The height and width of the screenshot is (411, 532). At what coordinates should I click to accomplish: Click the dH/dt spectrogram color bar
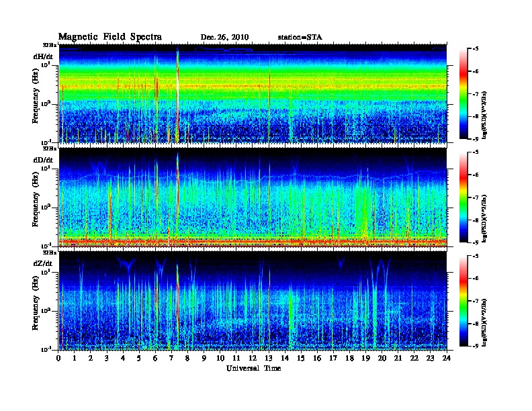tap(463, 94)
